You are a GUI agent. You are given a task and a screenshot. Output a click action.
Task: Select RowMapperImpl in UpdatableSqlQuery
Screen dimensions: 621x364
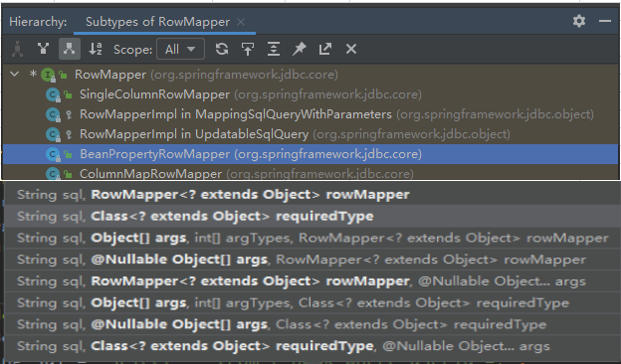point(310,133)
